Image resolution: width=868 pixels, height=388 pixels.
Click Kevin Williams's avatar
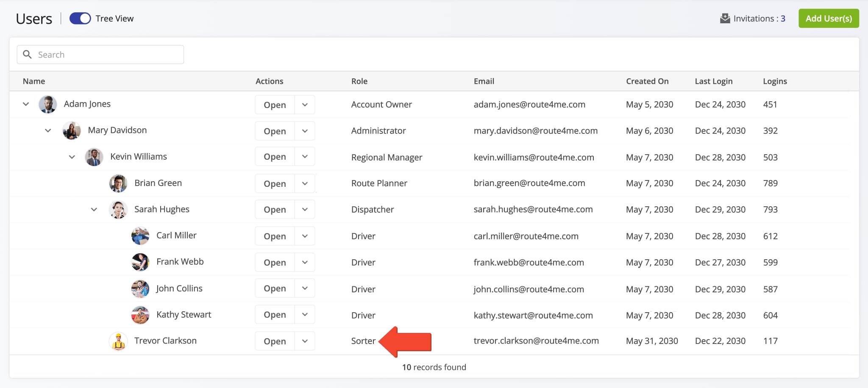point(94,157)
